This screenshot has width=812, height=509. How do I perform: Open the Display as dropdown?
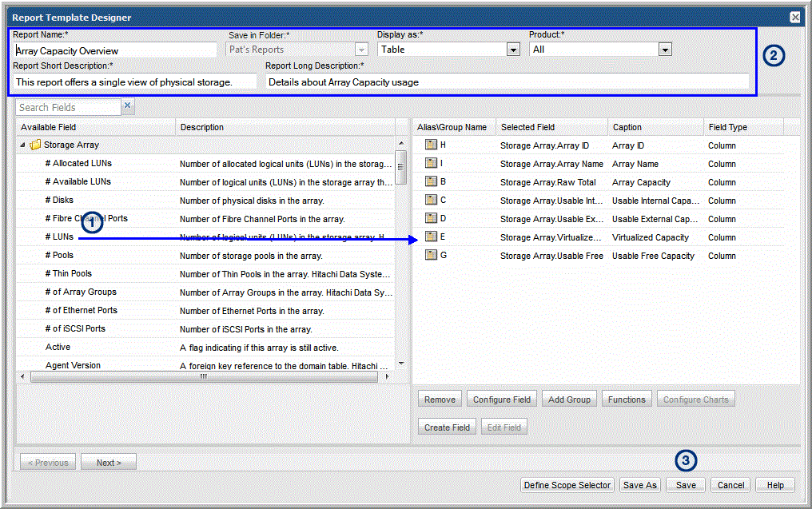coord(513,50)
